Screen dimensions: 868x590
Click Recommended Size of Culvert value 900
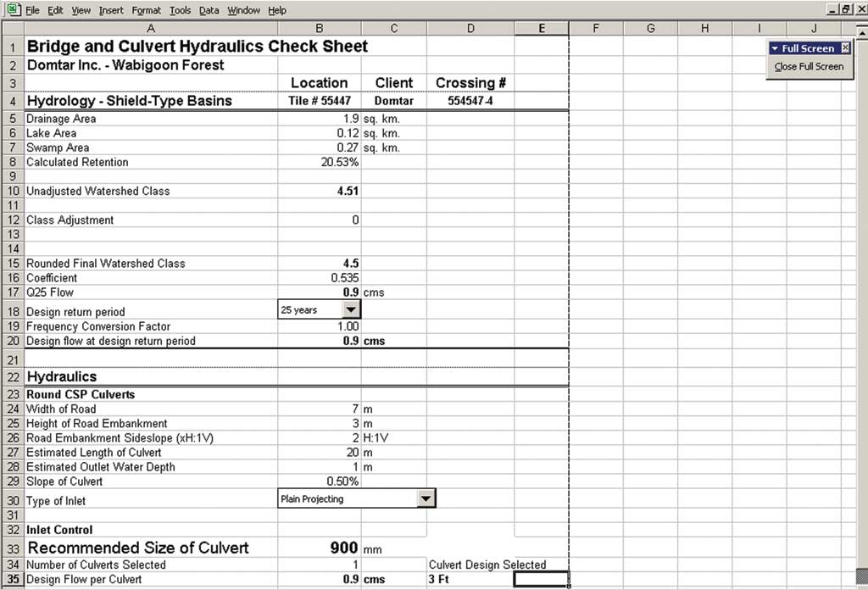coord(320,548)
